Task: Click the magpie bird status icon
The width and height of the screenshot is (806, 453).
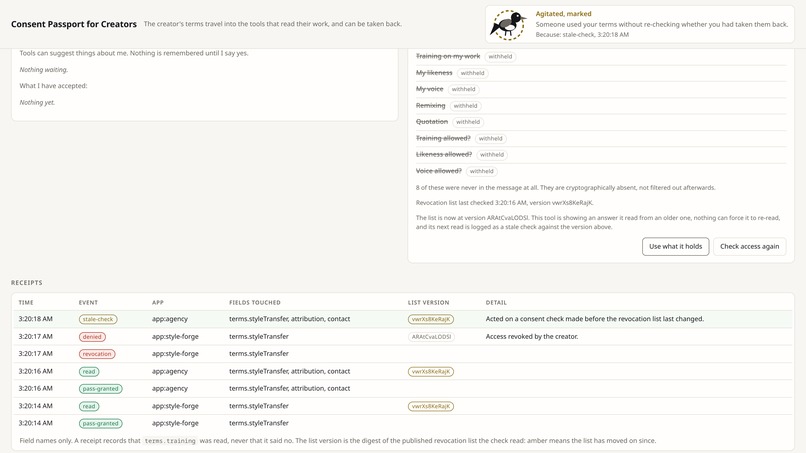Action: coord(507,25)
